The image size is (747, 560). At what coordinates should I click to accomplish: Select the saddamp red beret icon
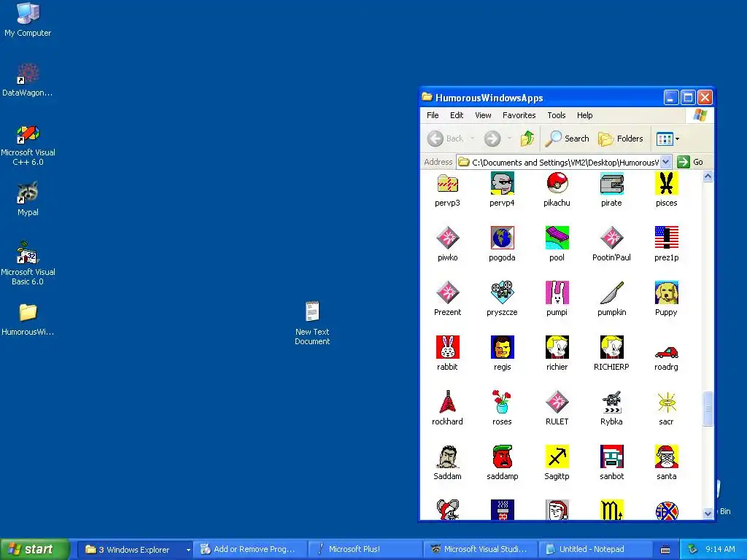[x=502, y=456]
